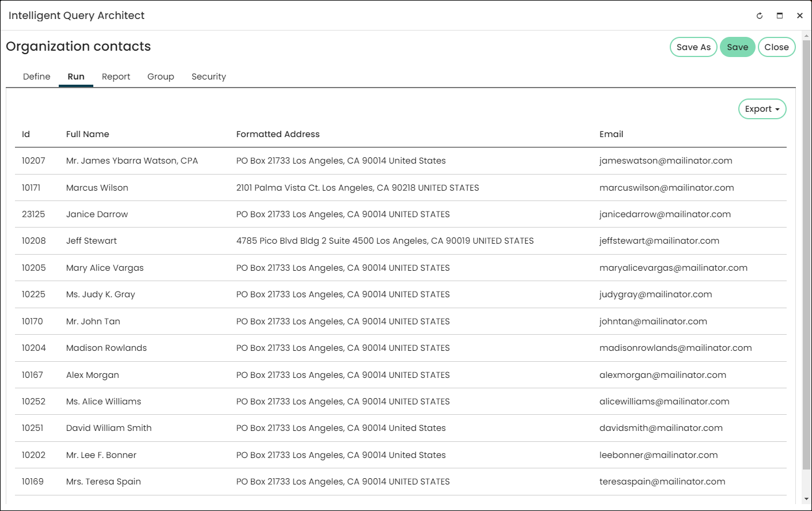The height and width of the screenshot is (511, 812).
Task: Click leebonner@mailinator.com email
Action: click(659, 455)
